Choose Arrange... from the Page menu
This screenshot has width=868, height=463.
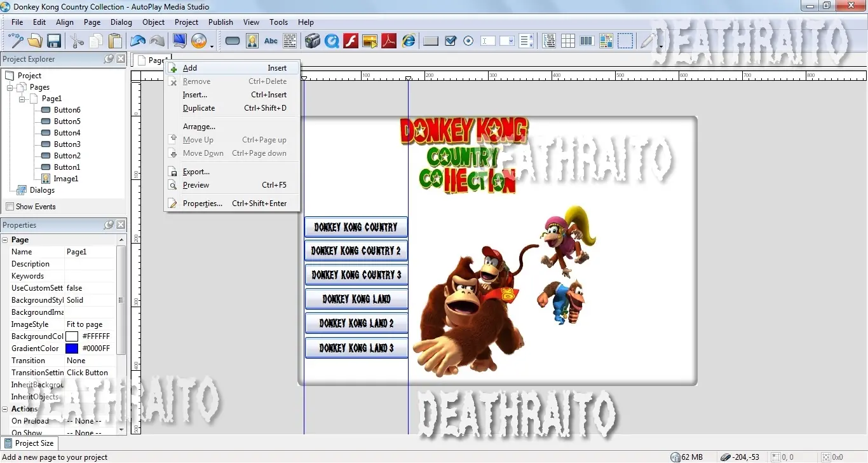(x=231, y=127)
